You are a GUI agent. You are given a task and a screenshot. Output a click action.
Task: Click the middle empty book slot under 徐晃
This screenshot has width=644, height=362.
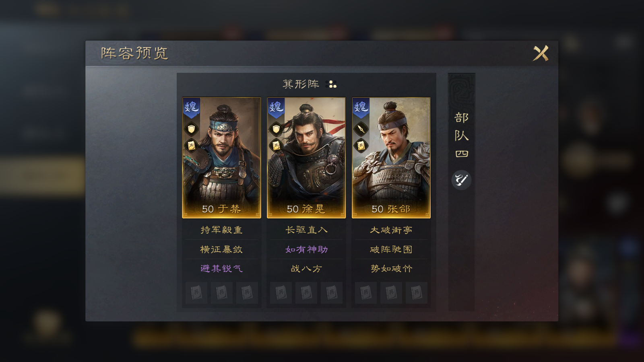306,293
